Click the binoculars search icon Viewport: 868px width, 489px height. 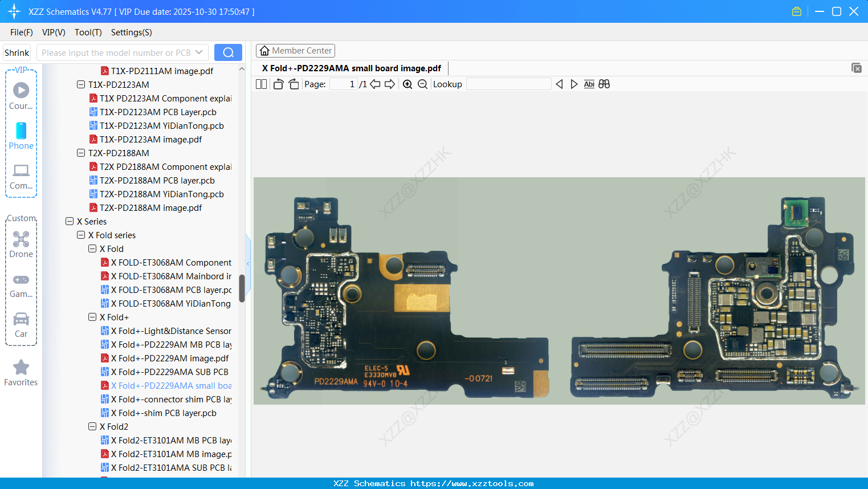click(604, 84)
